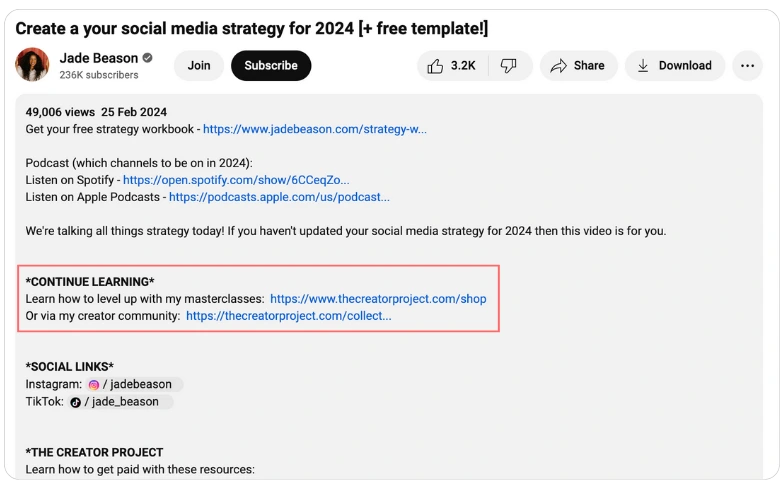The image size is (784, 489).
Task: Open thecreatorproject.com/shop masterclasses link
Action: coord(378,299)
